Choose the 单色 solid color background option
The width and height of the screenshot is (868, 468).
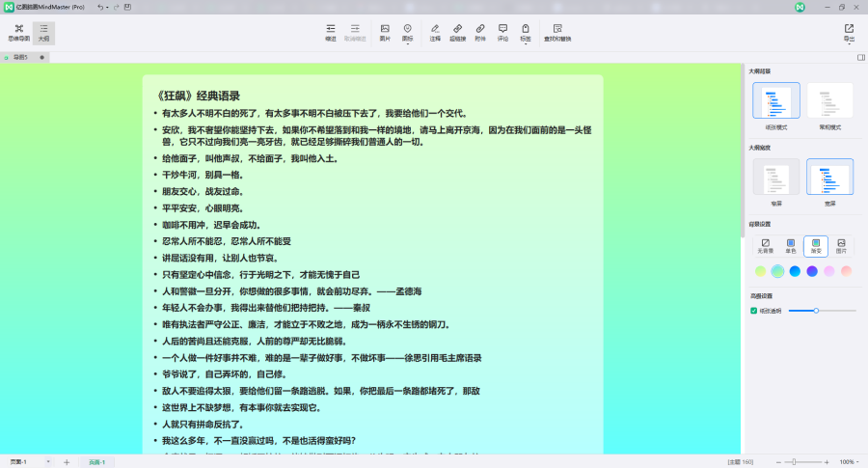click(x=791, y=246)
